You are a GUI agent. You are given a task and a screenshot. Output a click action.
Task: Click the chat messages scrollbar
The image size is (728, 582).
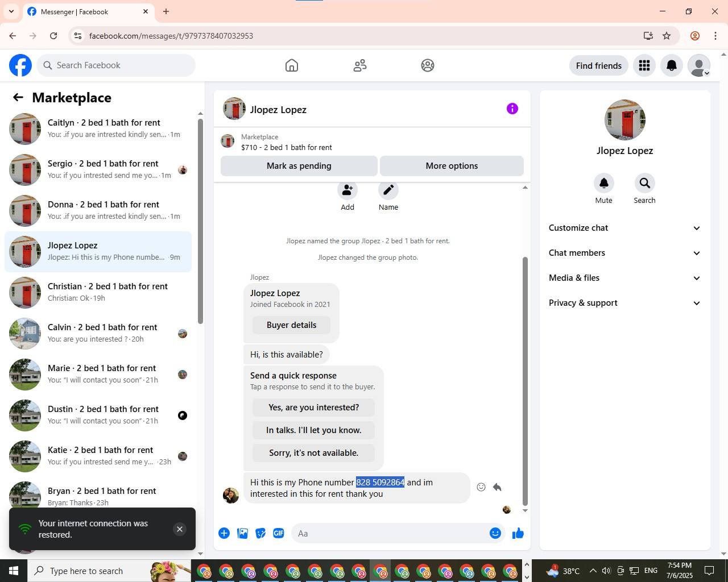tap(525, 381)
